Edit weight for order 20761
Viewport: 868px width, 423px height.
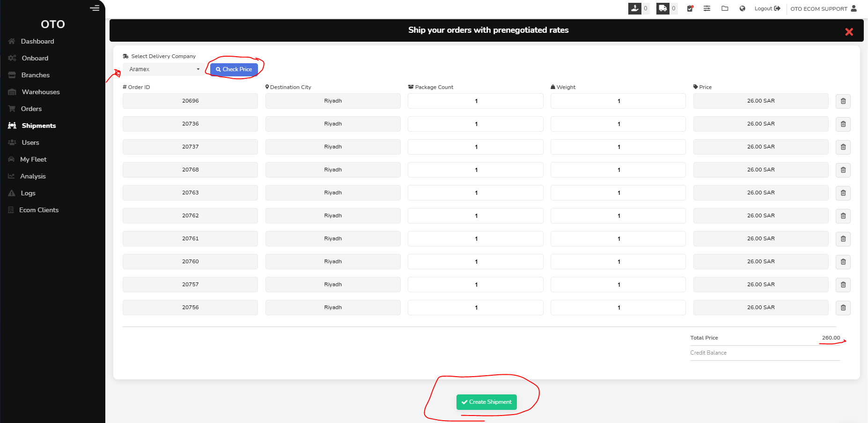click(618, 239)
